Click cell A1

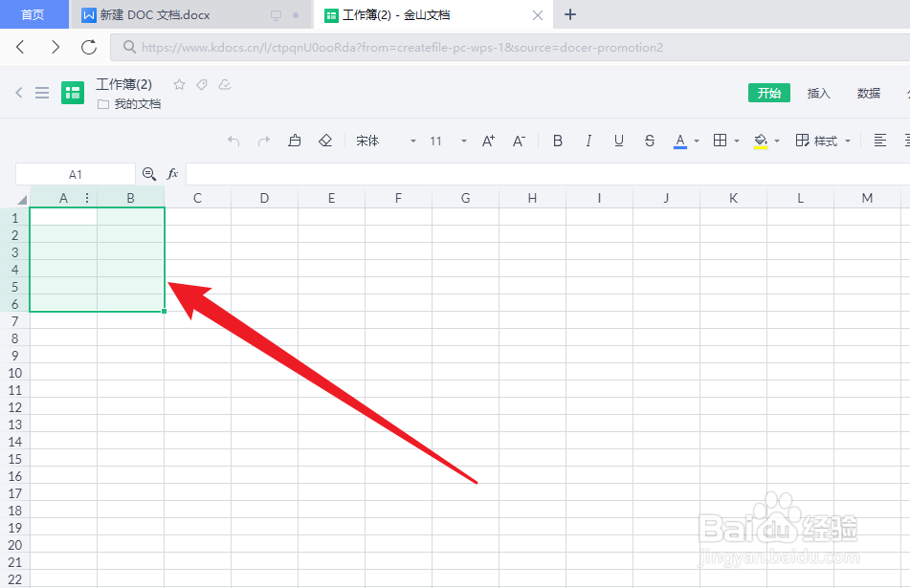pyautogui.click(x=63, y=217)
